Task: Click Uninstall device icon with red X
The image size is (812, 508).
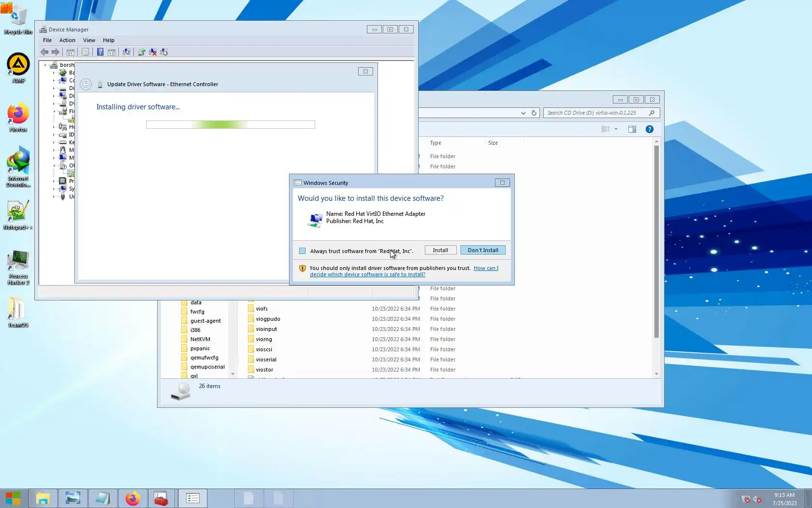Action: [x=153, y=52]
